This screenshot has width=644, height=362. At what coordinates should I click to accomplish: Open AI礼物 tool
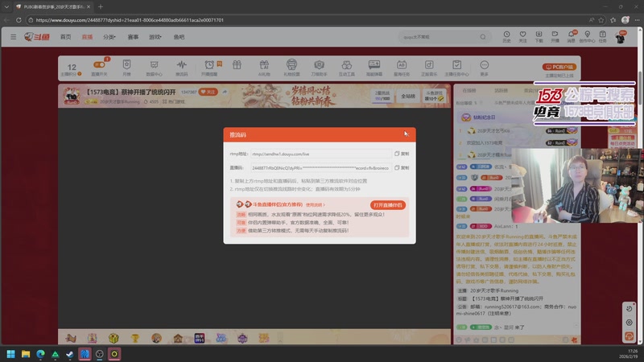pyautogui.click(x=264, y=68)
